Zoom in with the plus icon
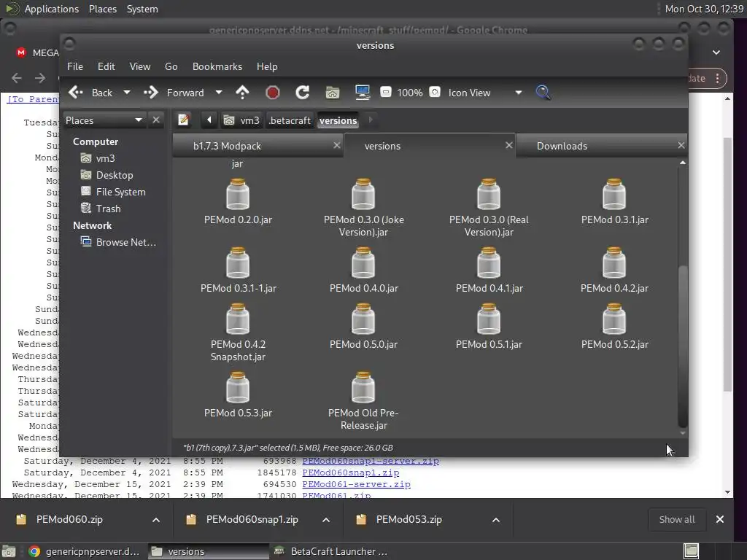Viewport: 747px width, 560px height. click(x=435, y=92)
